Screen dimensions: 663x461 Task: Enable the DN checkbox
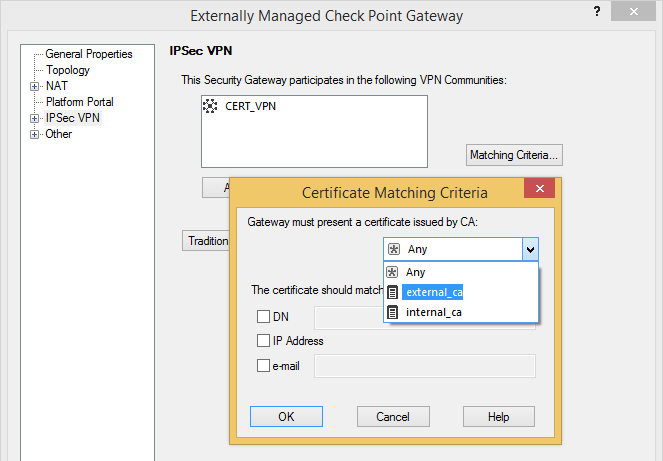(264, 317)
